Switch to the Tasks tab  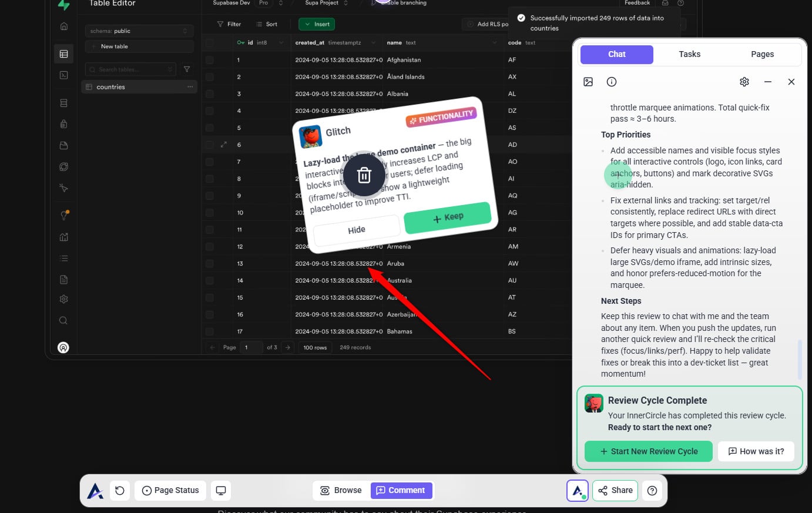[689, 54]
